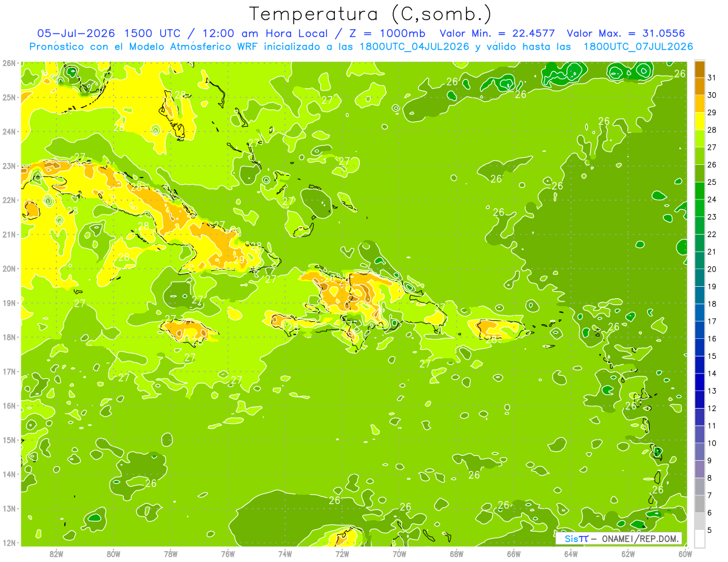Click the 23N latitude axis label
Image resolution: width=728 pixels, height=562 pixels.
tap(9, 166)
